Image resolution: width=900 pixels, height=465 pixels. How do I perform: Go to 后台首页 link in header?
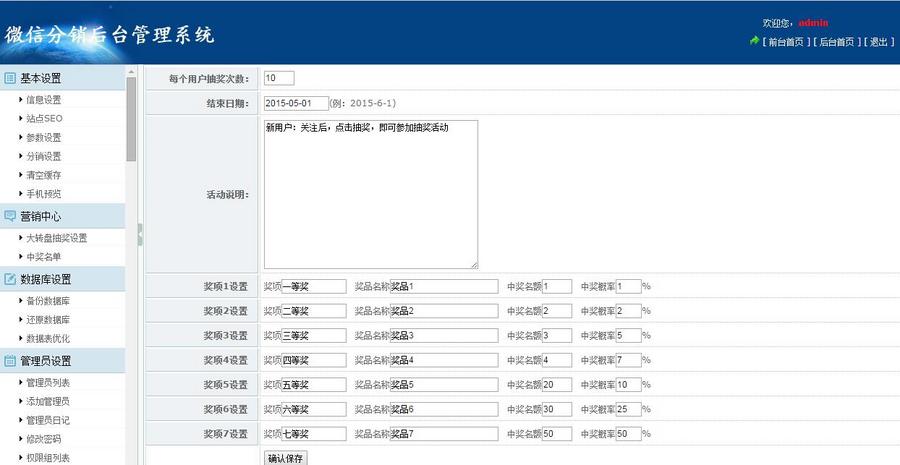click(837, 42)
